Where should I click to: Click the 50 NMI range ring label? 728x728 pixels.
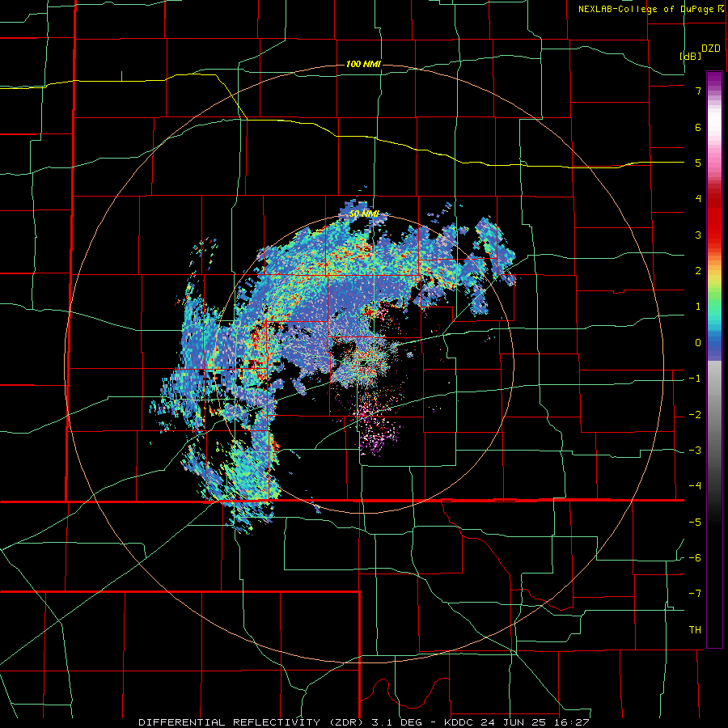point(364,214)
